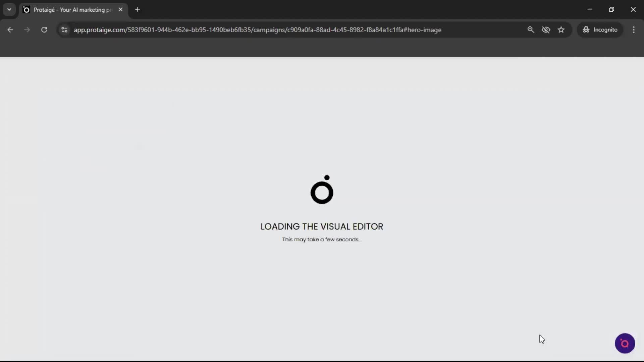
Task: Expand the tab search dropdown arrow
Action: click(x=9, y=9)
